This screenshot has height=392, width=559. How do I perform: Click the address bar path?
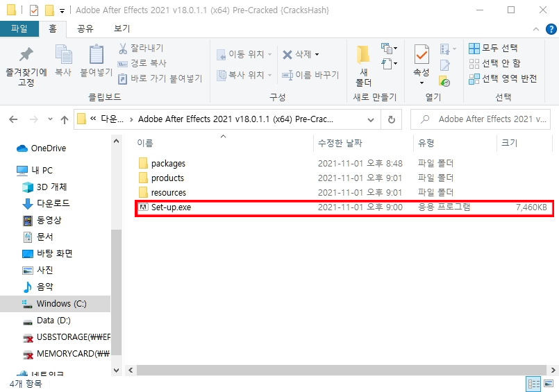235,119
